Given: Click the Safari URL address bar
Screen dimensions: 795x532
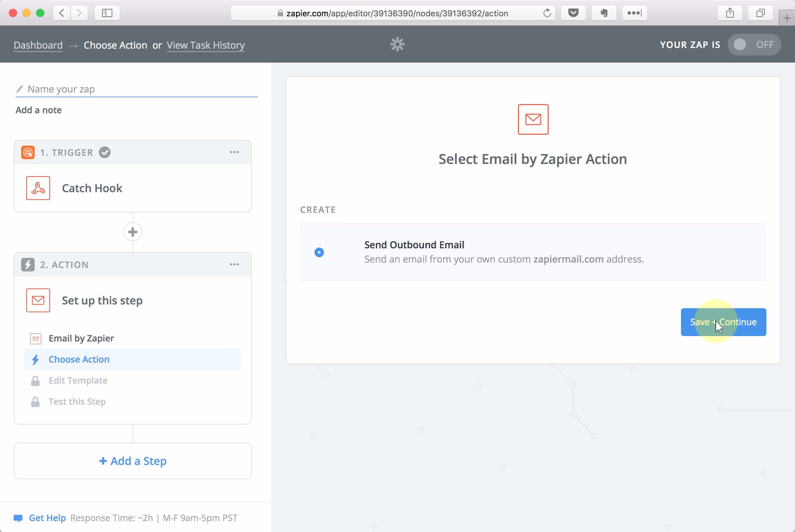Looking at the screenshot, I should click(393, 13).
